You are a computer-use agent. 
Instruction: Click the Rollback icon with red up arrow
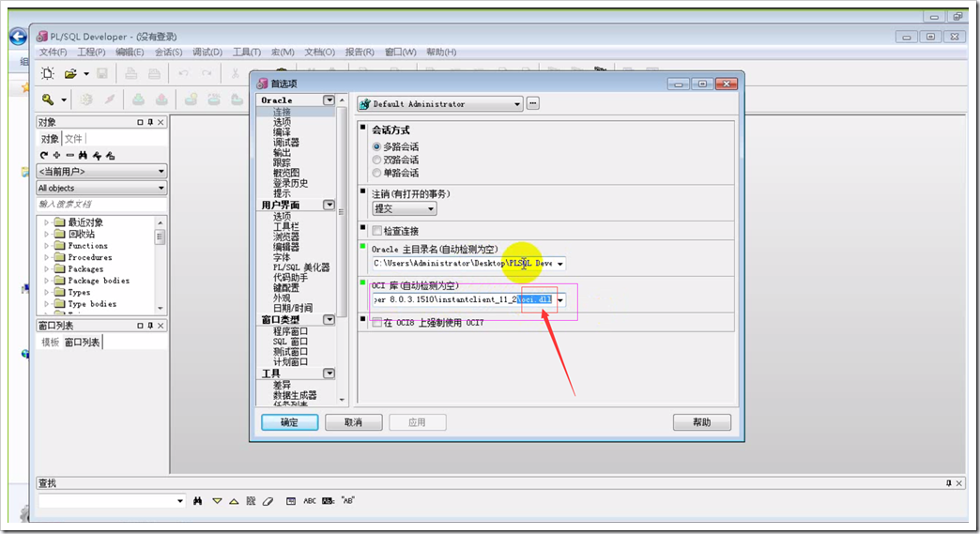(x=161, y=99)
